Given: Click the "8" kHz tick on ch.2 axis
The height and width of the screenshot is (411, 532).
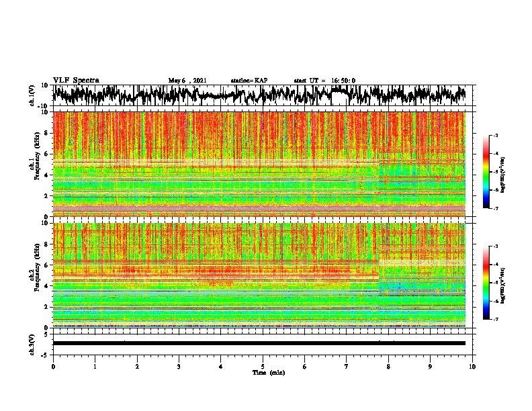Looking at the screenshot, I should coord(46,244).
